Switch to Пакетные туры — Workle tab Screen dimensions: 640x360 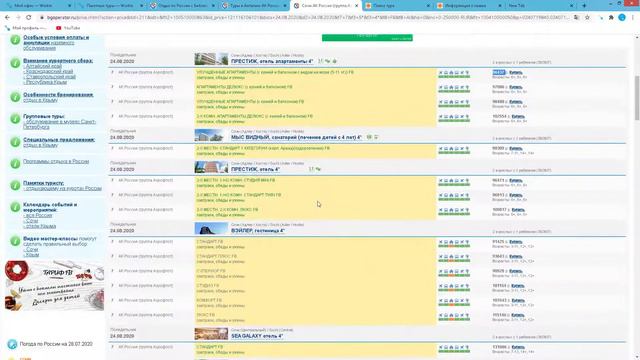[x=109, y=6]
